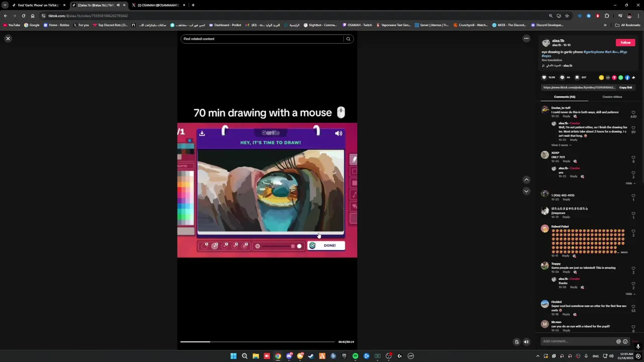The width and height of the screenshot is (644, 362).
Task: Open Steam from the taskbar
Action: click(x=311, y=356)
